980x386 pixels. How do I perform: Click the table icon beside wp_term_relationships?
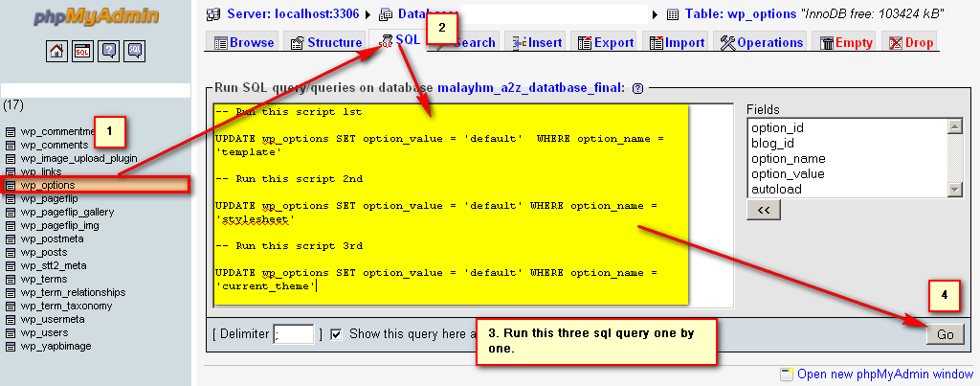10,292
